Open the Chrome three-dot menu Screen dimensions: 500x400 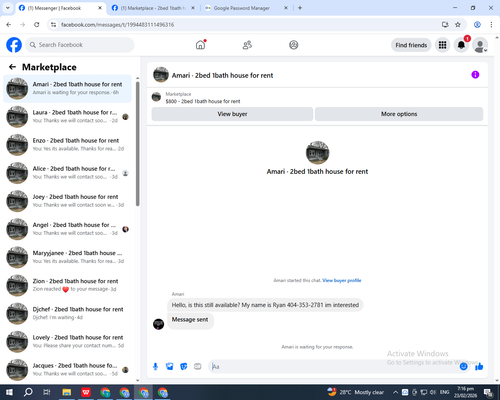pos(491,25)
